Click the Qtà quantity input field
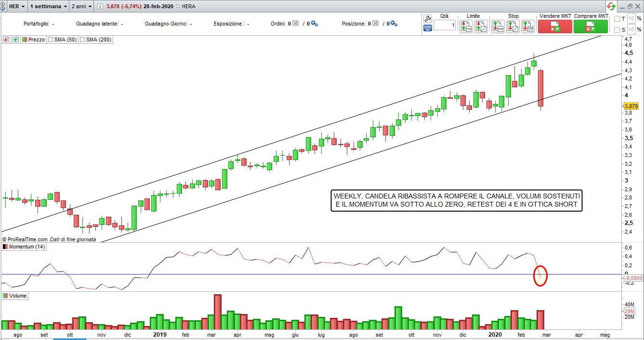The image size is (644, 340). (444, 26)
